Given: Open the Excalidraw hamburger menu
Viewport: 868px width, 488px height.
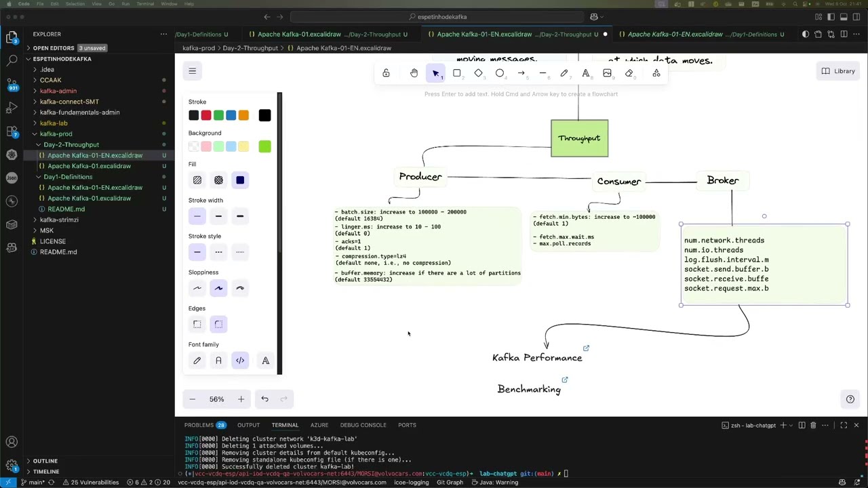Looking at the screenshot, I should pos(193,71).
